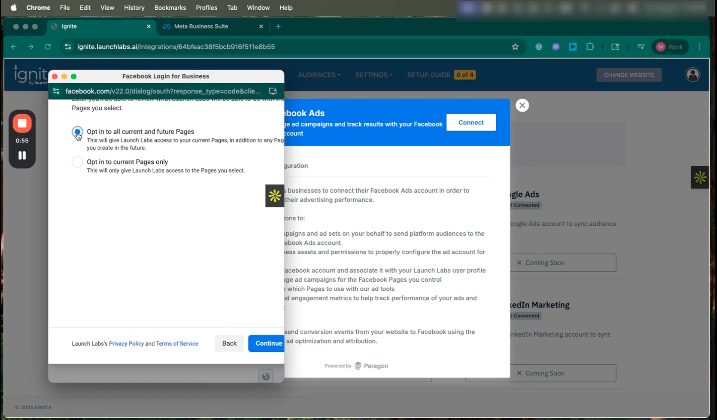This screenshot has height=420, width=717.
Task: Open the Window menu in menu bar
Action: (x=258, y=8)
